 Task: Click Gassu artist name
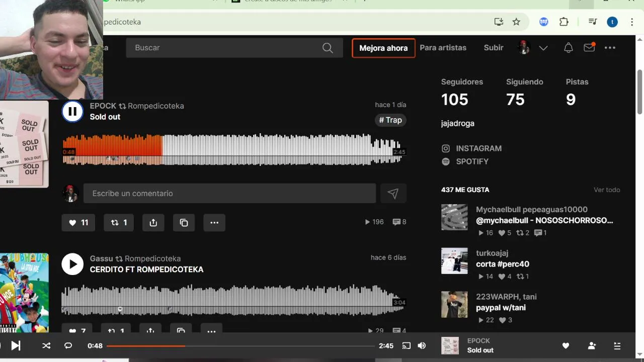coord(102,258)
